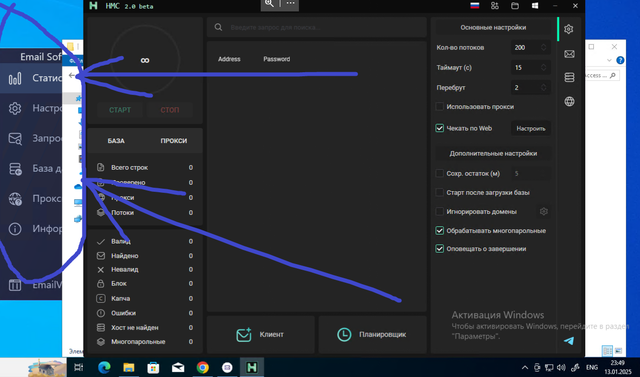
Task: Open the database stack tab in HMC sidebar
Action: click(x=569, y=77)
